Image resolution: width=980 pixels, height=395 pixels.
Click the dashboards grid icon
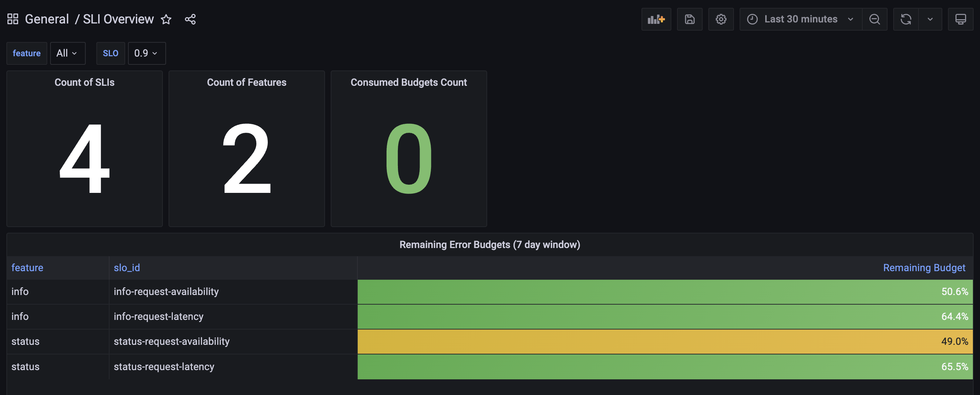(12, 19)
